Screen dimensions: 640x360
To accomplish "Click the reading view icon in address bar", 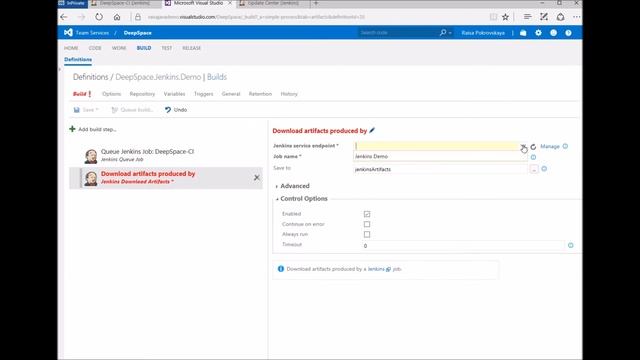I will click(493, 17).
